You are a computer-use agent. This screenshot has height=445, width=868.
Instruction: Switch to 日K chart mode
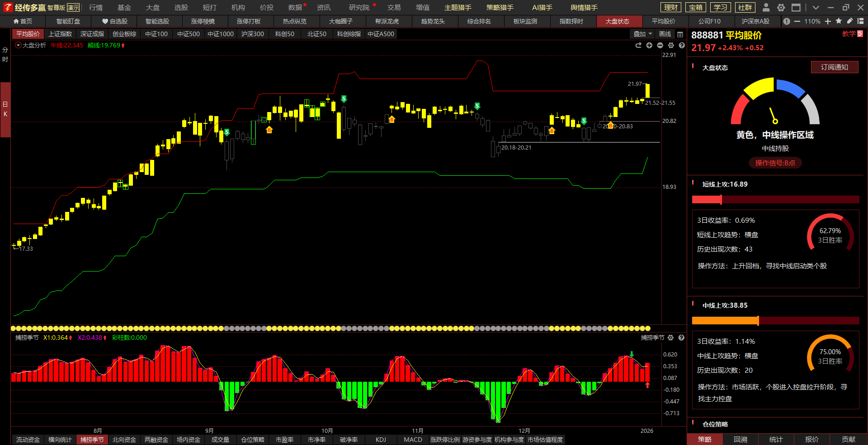(x=5, y=109)
